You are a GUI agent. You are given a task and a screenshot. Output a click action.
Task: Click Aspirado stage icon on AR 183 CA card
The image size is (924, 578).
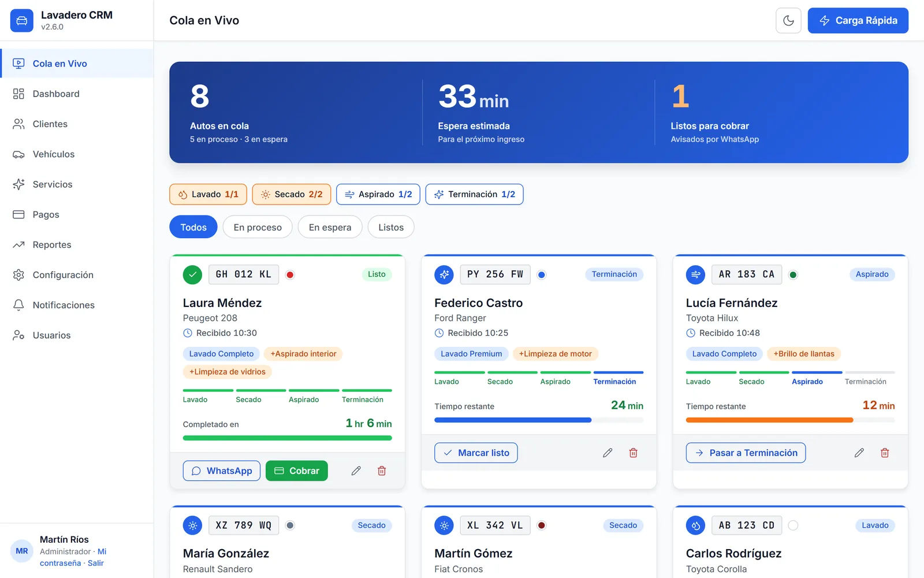coord(695,275)
